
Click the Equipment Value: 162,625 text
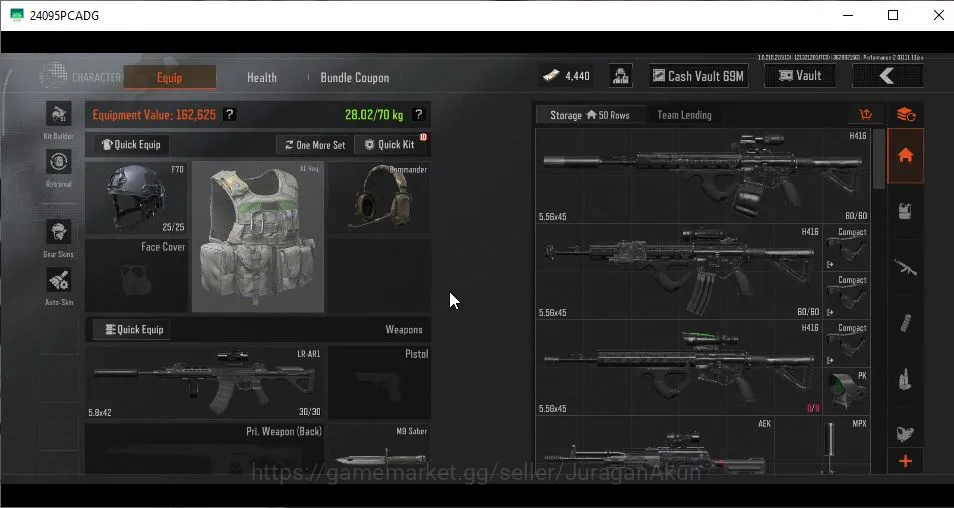(154, 114)
